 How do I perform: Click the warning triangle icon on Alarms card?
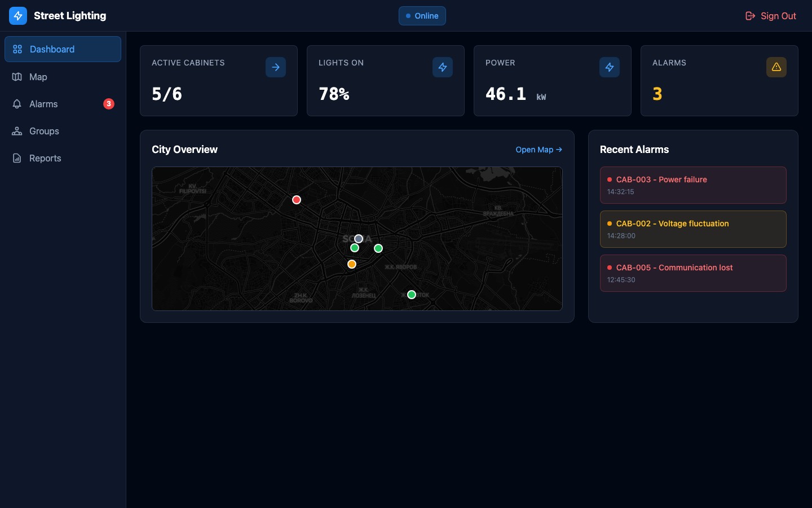click(776, 67)
